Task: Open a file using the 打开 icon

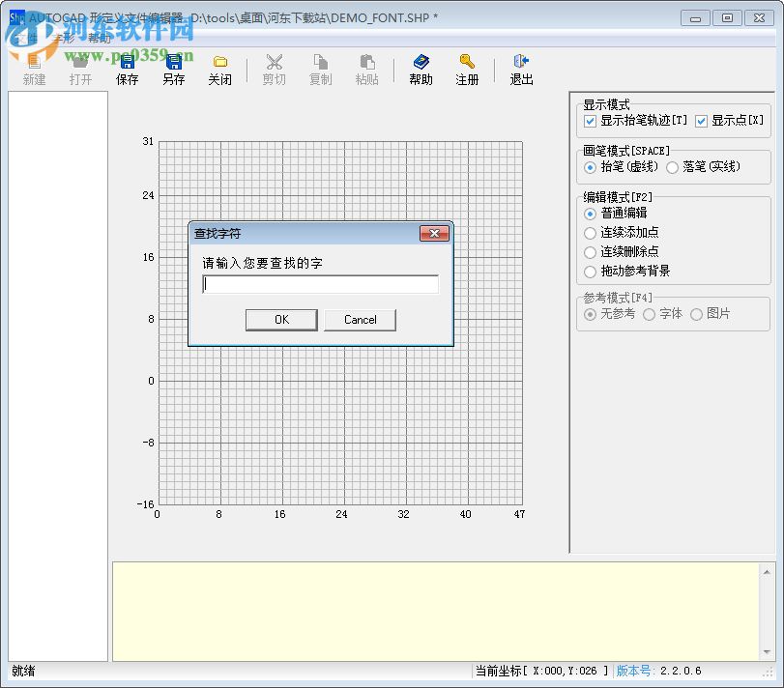Action: pos(80,68)
